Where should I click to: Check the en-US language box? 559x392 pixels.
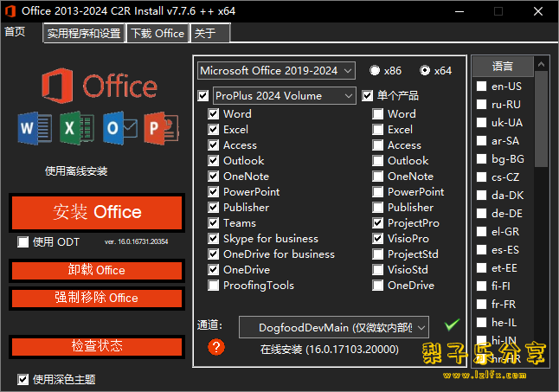tap(482, 87)
